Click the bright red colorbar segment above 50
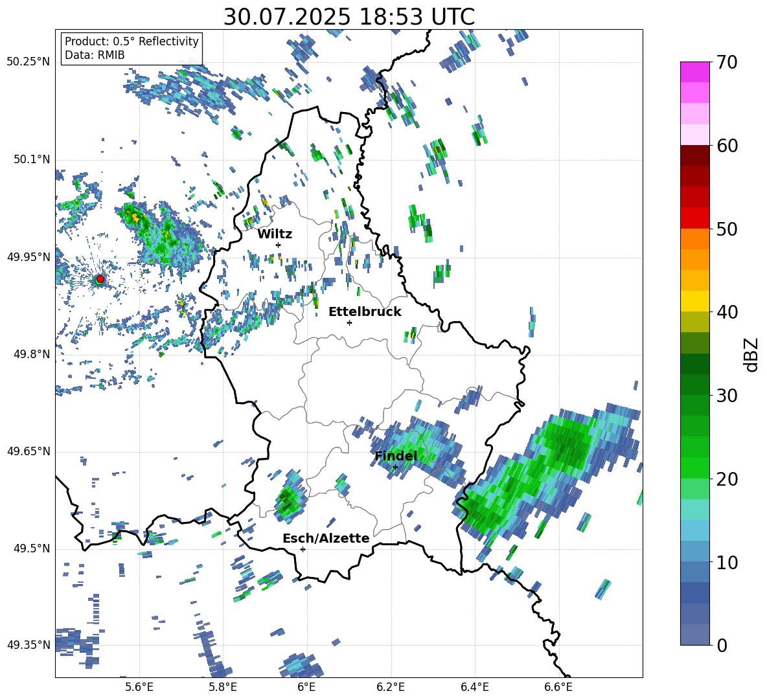This screenshot has width=767, height=700. pyautogui.click(x=694, y=218)
